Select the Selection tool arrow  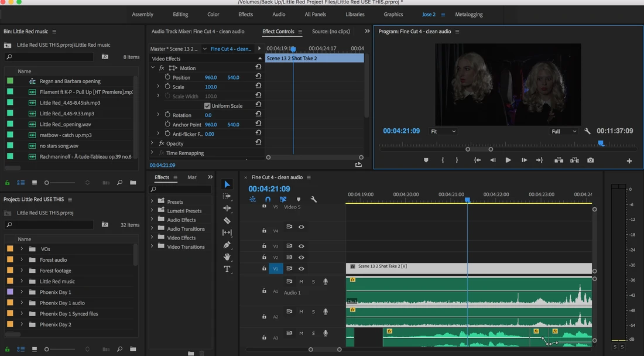point(227,184)
